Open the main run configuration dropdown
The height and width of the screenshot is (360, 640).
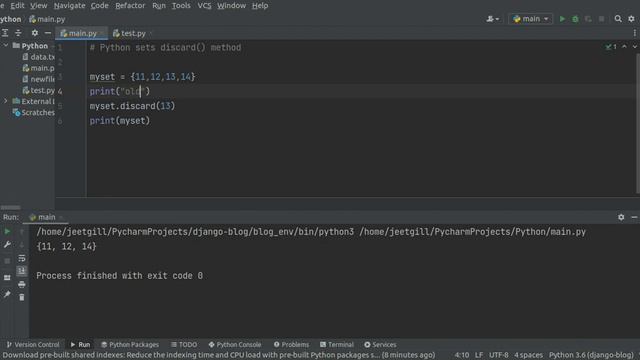[x=531, y=19]
